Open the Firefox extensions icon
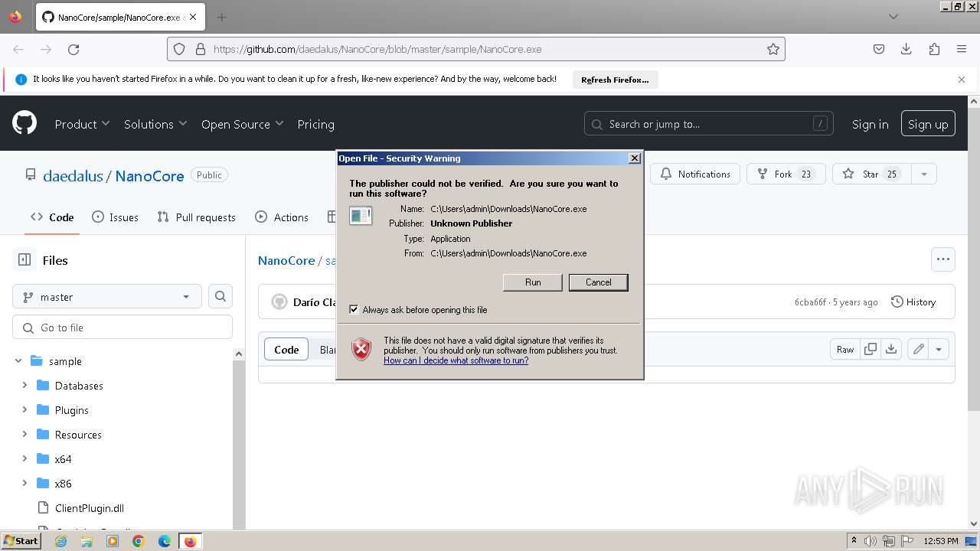 934,49
